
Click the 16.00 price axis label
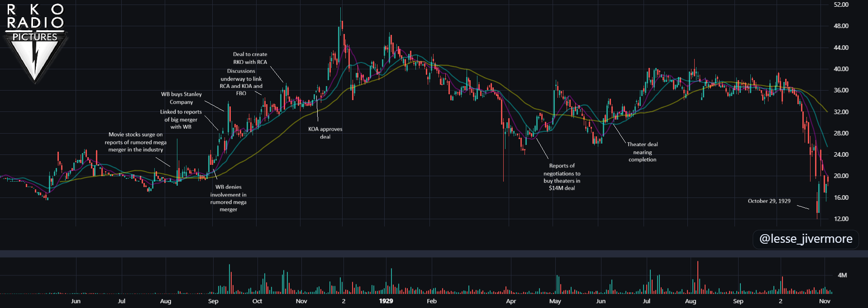point(841,197)
